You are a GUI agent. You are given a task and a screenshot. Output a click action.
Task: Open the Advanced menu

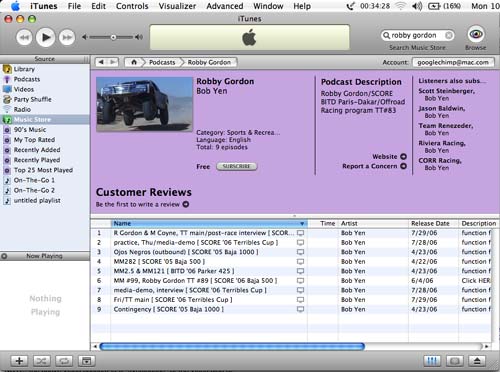coord(225,6)
